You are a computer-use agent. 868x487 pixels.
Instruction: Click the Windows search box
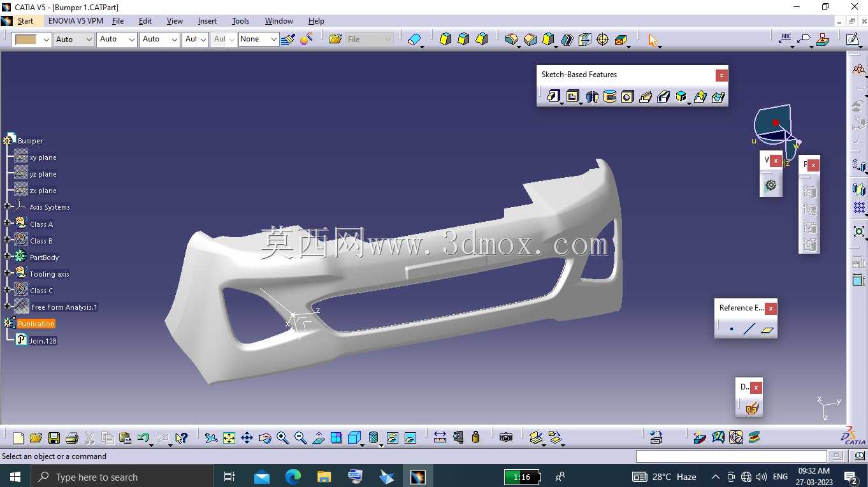121,477
